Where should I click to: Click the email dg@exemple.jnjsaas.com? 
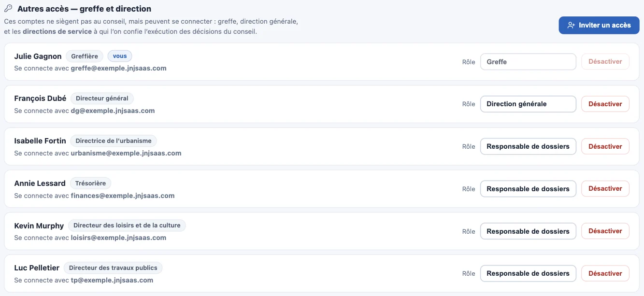[x=113, y=111]
